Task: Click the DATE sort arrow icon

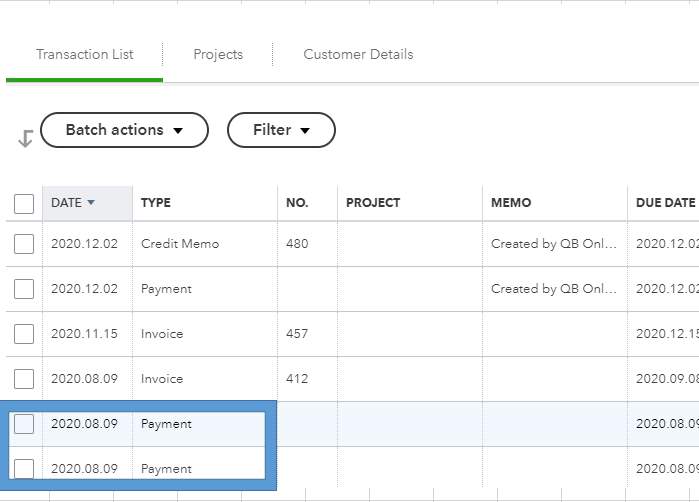Action: pyautogui.click(x=92, y=203)
